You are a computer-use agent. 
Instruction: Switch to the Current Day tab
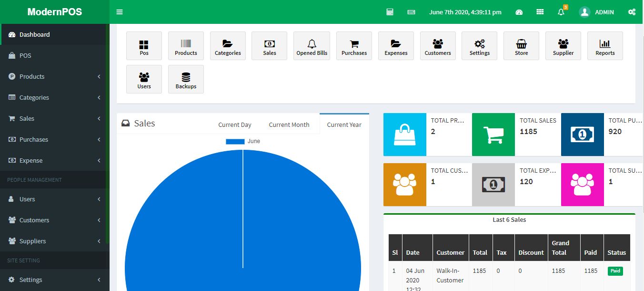click(235, 125)
